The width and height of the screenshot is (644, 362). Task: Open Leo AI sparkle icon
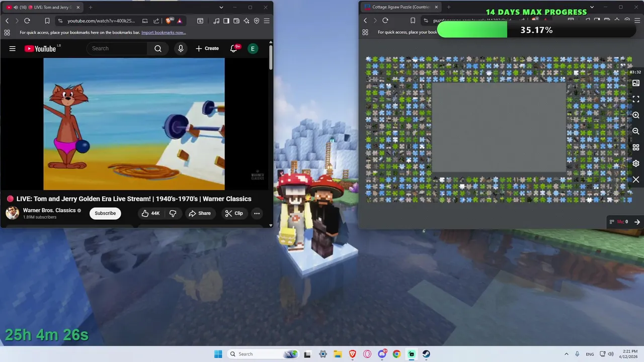pos(247,21)
